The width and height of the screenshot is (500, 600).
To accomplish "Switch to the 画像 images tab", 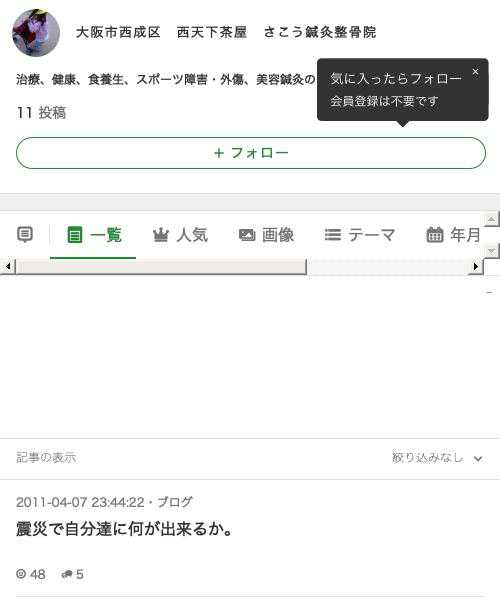I will [x=266, y=235].
